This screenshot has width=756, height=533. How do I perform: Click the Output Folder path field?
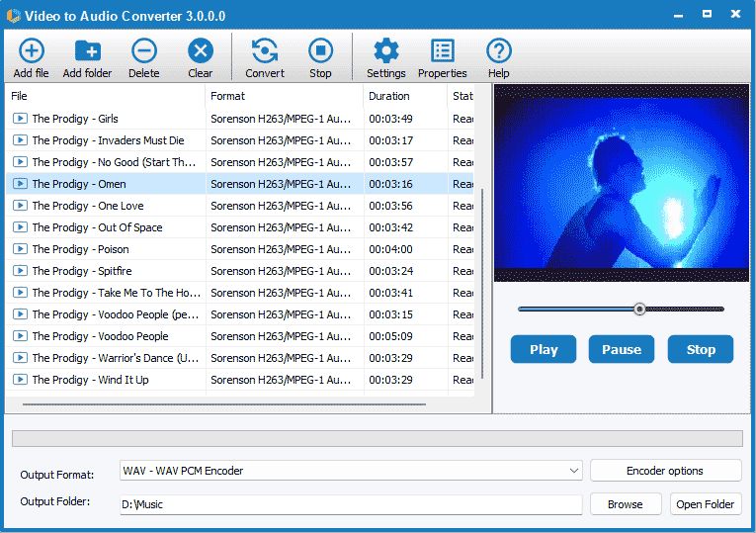tap(351, 504)
